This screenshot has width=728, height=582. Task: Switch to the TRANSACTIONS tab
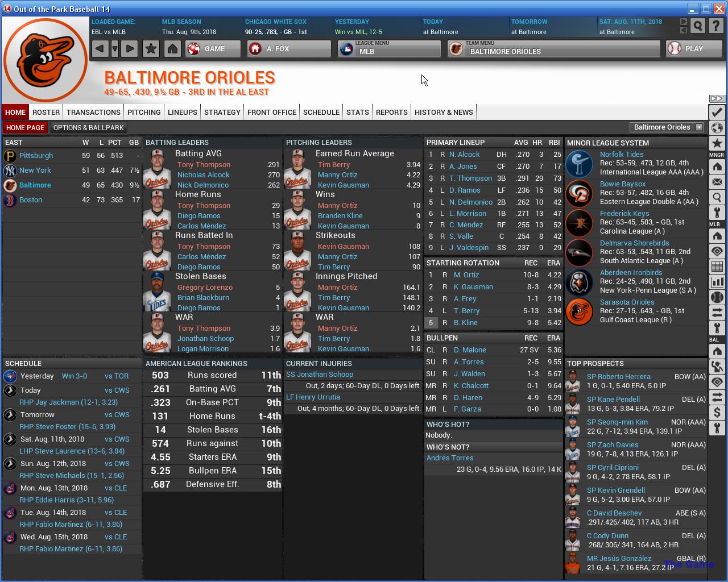[x=93, y=112]
